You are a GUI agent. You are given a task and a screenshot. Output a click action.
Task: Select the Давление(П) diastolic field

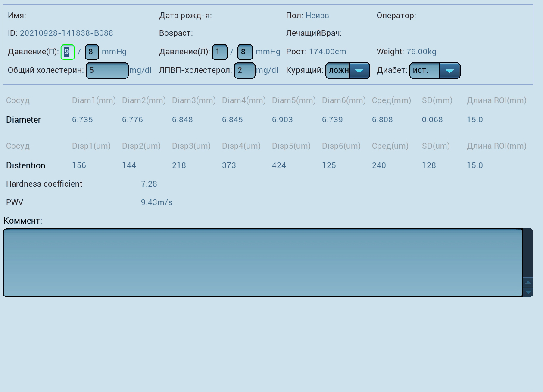click(92, 52)
